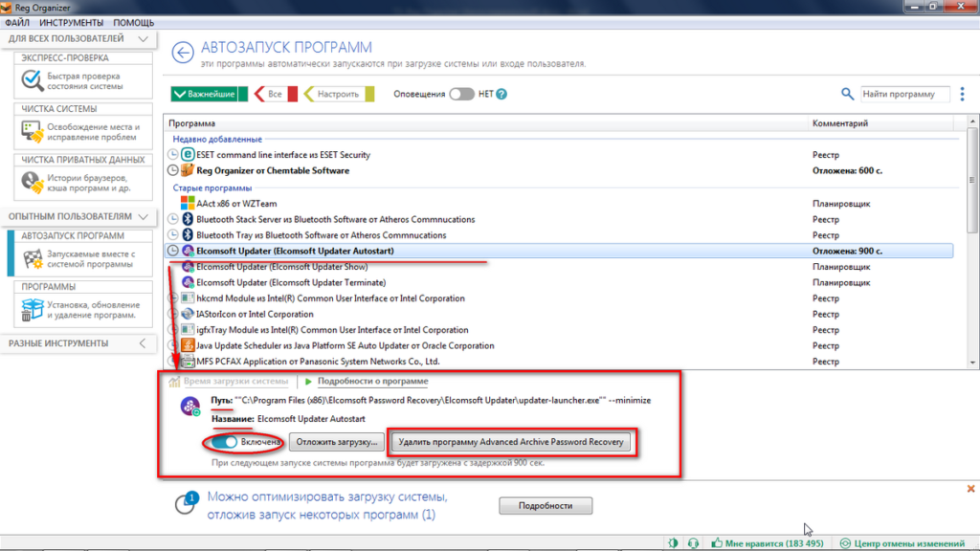Expand the Разные инструменты section
980x551 pixels.
(143, 343)
